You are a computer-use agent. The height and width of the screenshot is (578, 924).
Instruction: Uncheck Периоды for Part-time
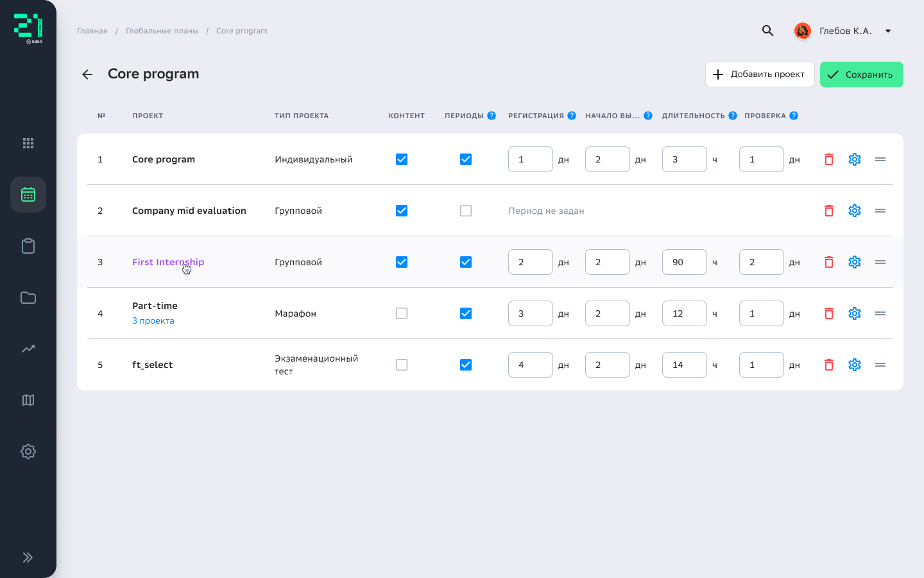(x=466, y=313)
